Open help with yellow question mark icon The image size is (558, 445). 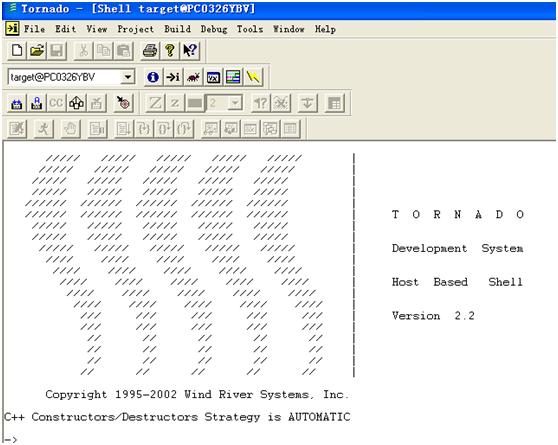click(x=170, y=51)
